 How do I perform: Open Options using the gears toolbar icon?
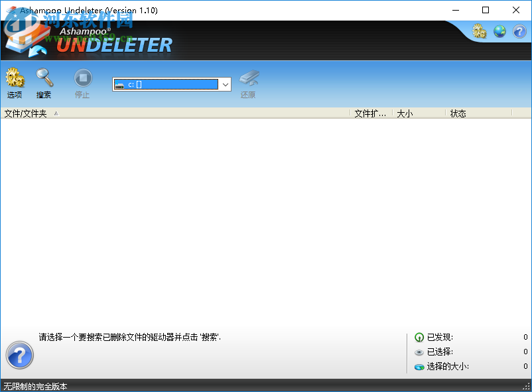(x=15, y=78)
